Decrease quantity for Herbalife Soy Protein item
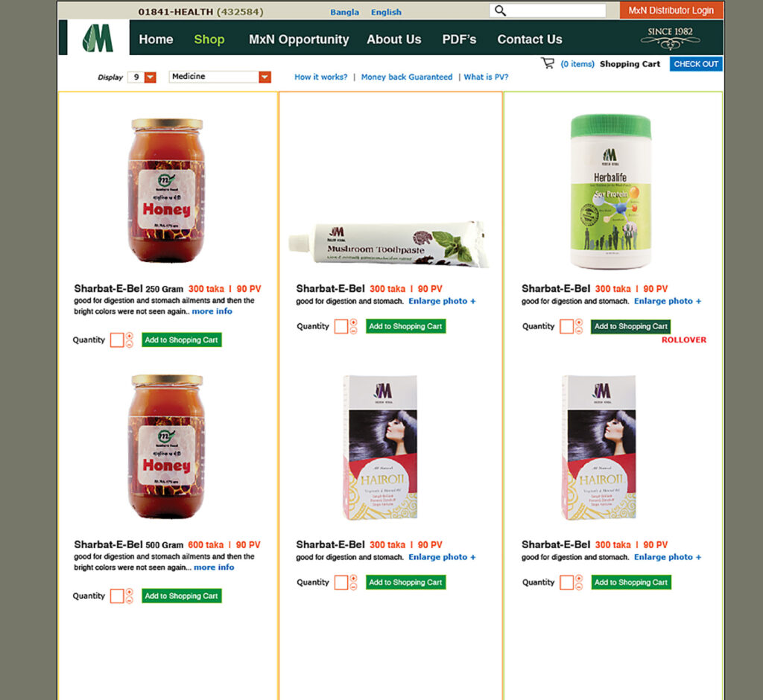Viewport: 763px width, 700px height. tap(578, 331)
